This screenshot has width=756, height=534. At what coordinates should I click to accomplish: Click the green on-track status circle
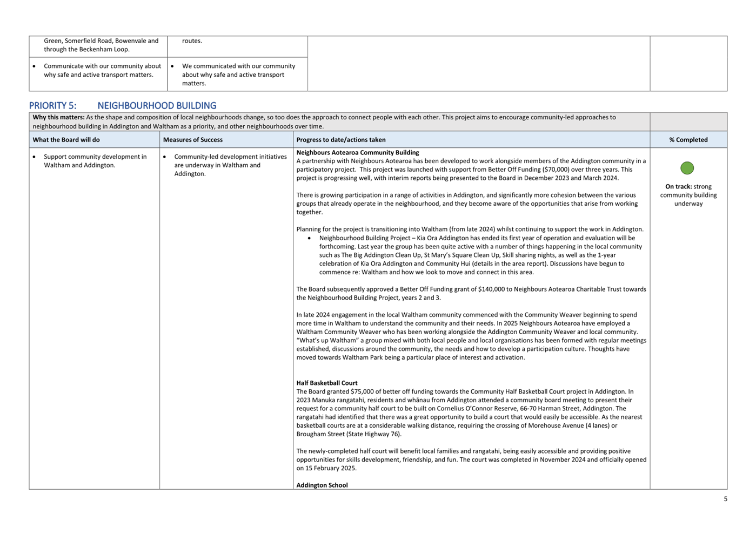coord(687,168)
